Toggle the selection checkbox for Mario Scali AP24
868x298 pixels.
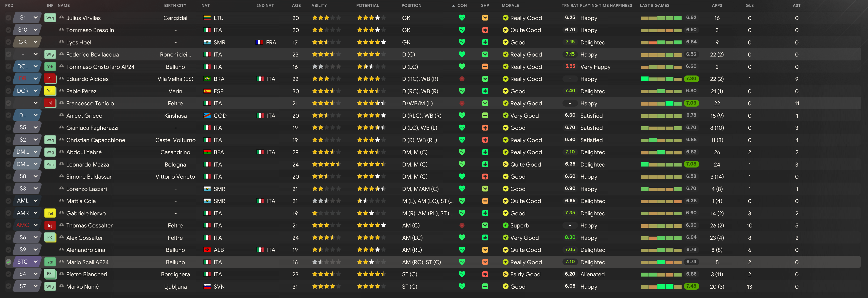click(9, 262)
